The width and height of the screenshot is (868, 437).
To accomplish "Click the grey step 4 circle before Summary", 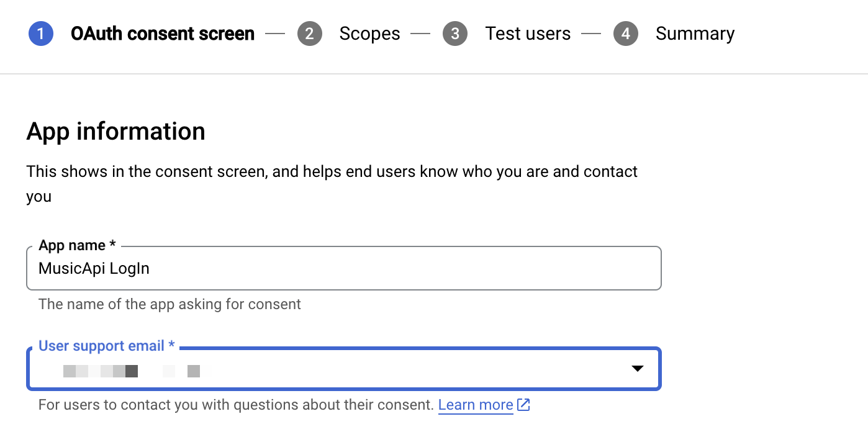I will (x=626, y=34).
